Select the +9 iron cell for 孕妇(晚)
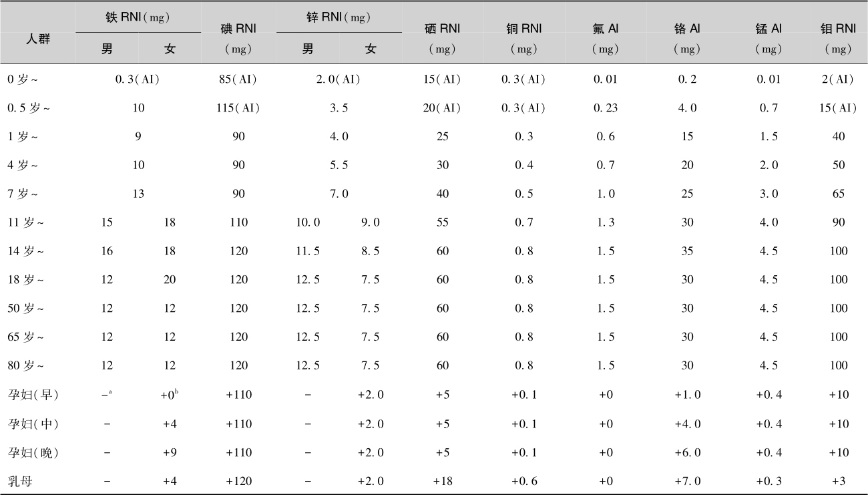 click(x=170, y=452)
